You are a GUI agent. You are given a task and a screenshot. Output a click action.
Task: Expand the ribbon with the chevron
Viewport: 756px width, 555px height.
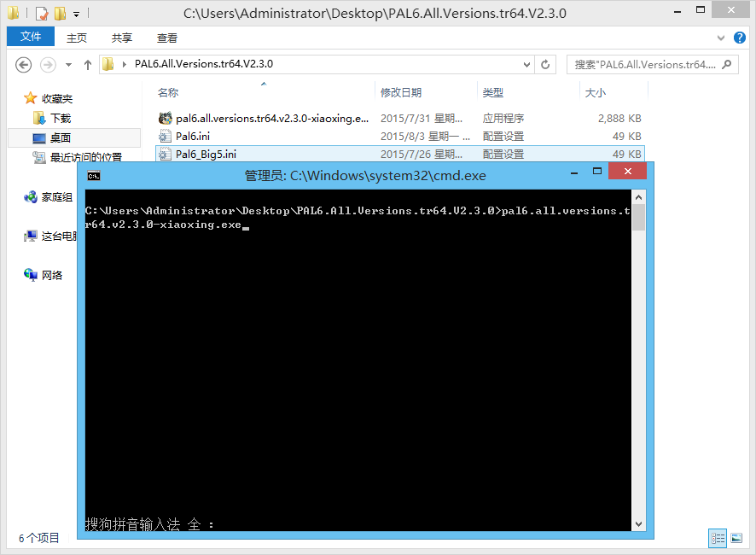[721, 38]
